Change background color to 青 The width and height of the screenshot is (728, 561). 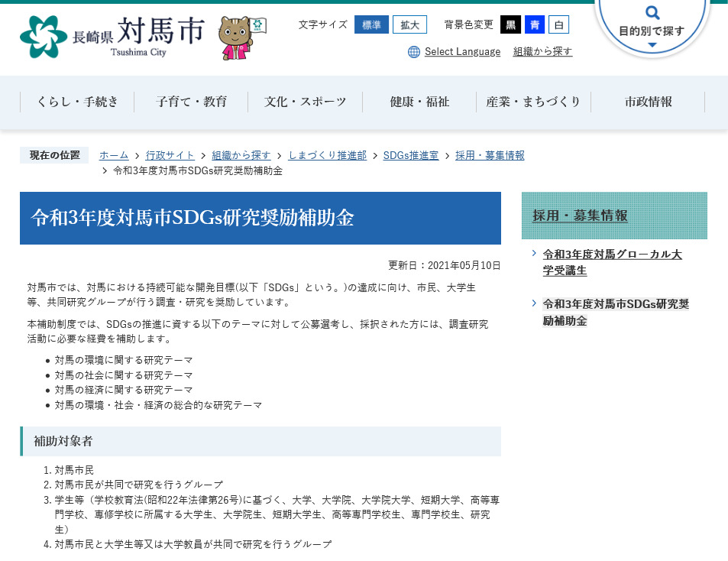[534, 24]
